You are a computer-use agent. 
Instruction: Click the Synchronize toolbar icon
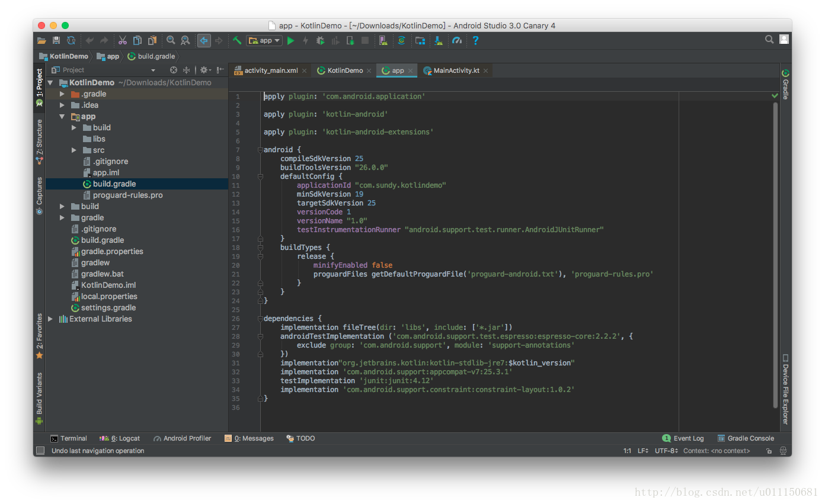tap(71, 40)
